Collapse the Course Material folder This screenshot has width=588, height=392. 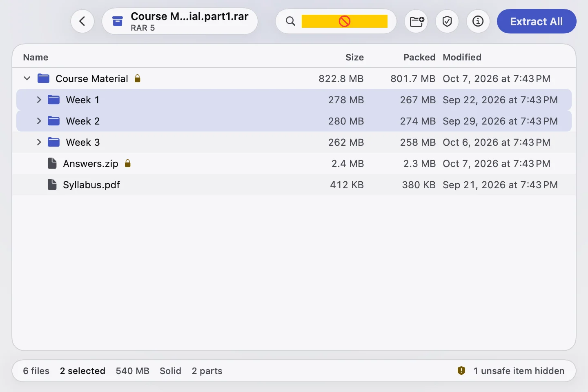(x=27, y=78)
